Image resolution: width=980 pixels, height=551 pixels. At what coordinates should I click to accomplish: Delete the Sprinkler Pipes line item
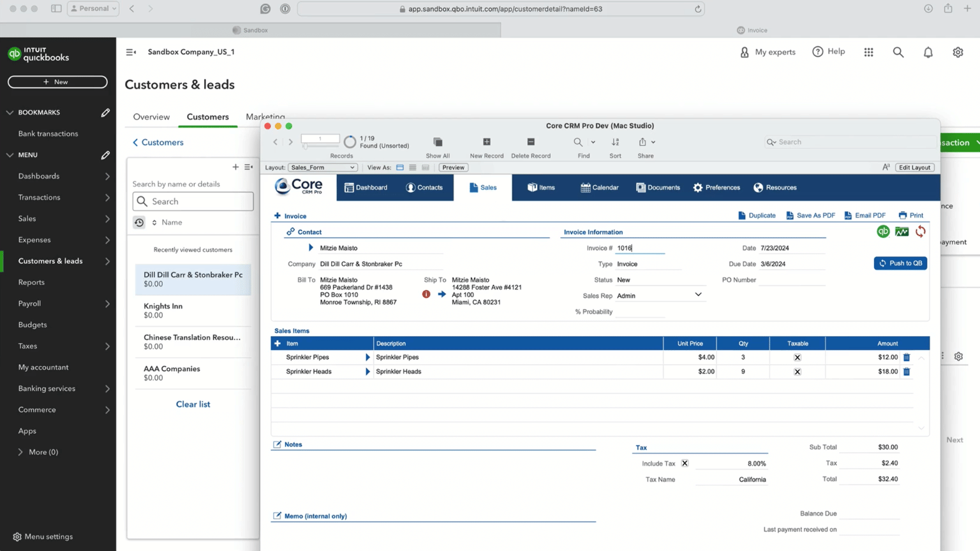(x=906, y=357)
